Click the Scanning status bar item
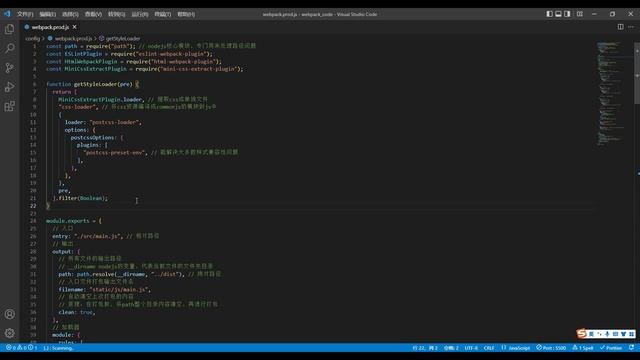 58,348
